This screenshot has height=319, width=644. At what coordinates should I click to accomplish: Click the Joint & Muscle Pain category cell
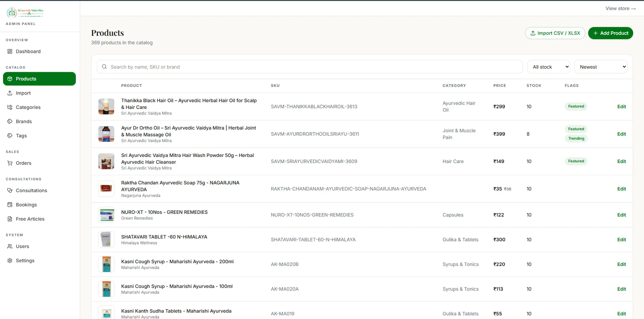[459, 134]
